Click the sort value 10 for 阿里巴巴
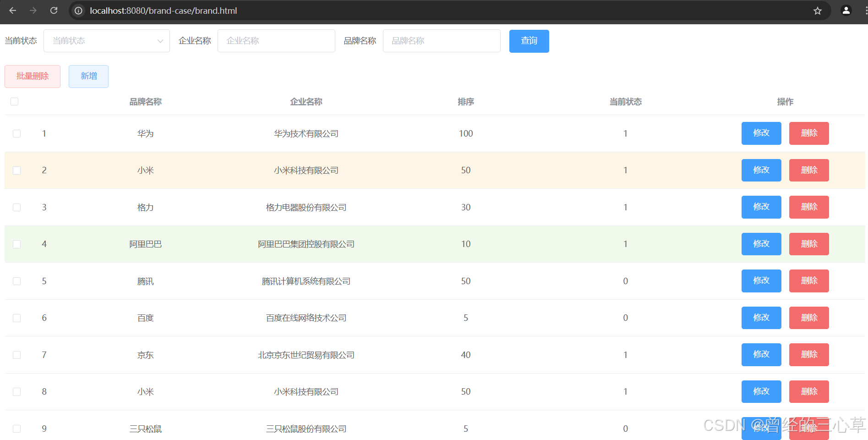 466,244
